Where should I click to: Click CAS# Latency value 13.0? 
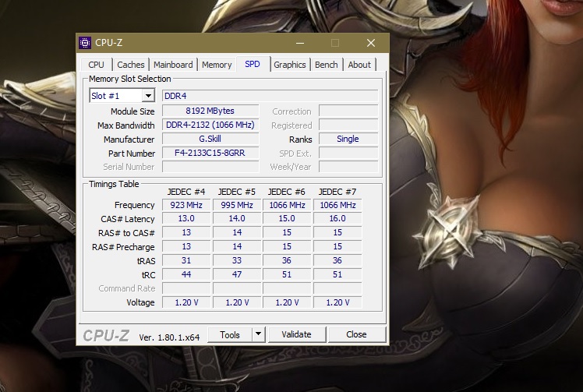click(186, 218)
